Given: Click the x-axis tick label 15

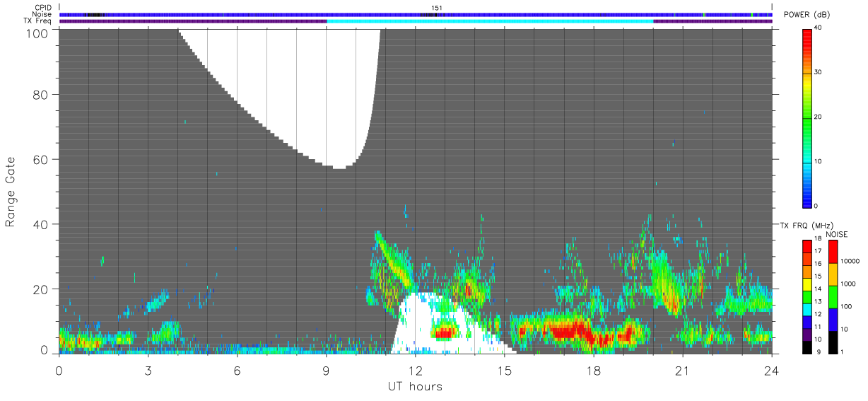Looking at the screenshot, I should click(x=504, y=370).
